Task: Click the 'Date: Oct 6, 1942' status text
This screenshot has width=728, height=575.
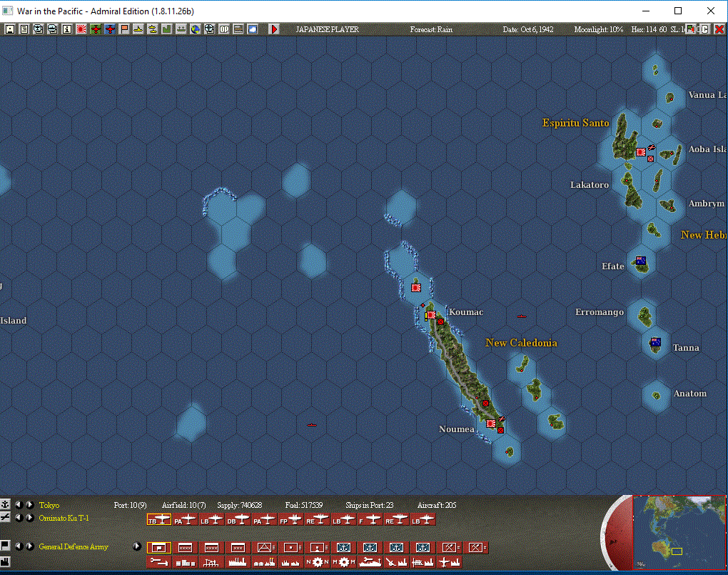Action: [x=528, y=29]
